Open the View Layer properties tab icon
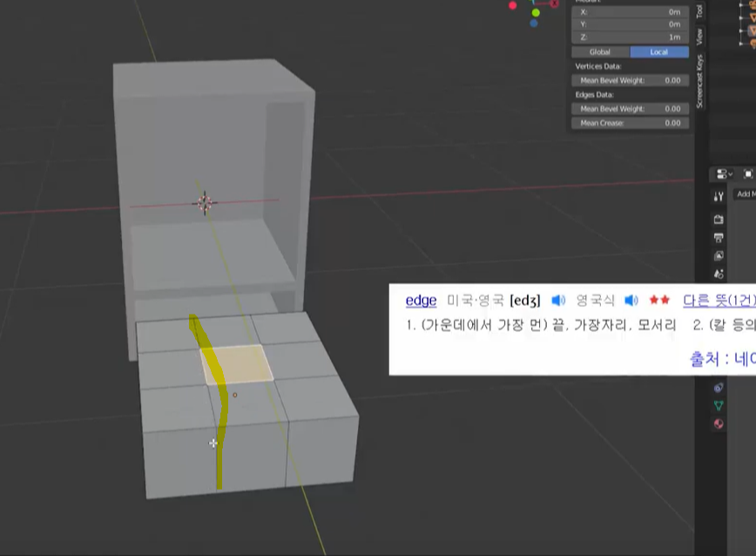756x556 pixels. [x=719, y=255]
